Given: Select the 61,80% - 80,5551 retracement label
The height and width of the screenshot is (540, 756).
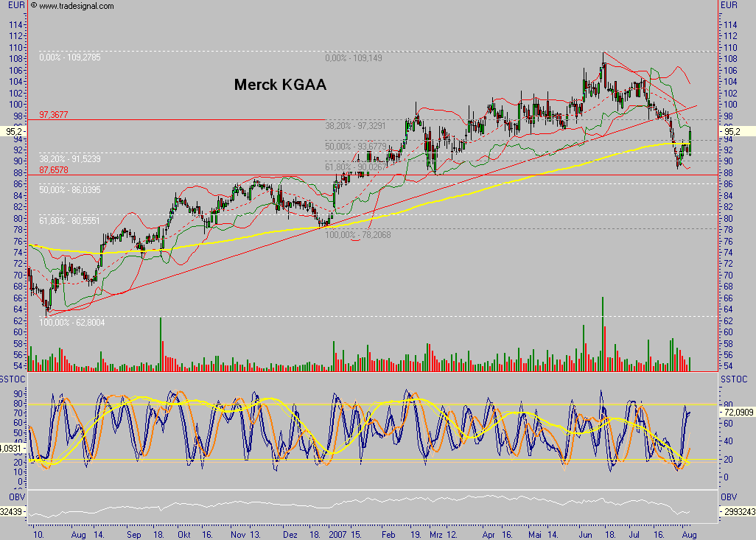Looking at the screenshot, I should (69, 221).
